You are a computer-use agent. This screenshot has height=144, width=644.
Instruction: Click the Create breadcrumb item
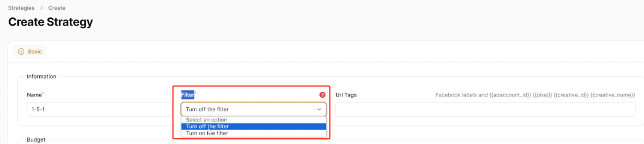pyautogui.click(x=57, y=8)
